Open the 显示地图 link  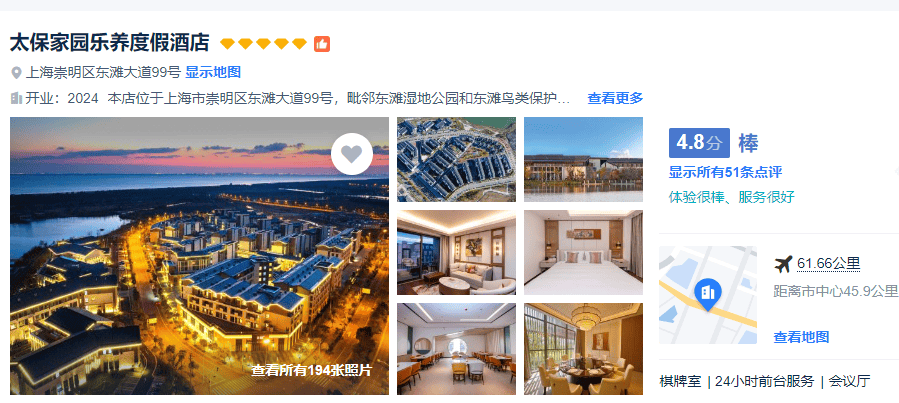click(x=213, y=72)
